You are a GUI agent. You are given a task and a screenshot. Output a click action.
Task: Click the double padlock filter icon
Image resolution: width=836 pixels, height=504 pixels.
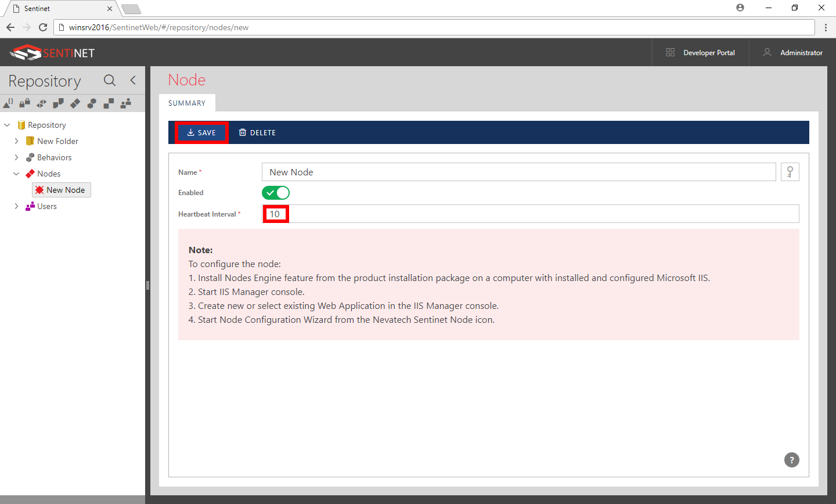pos(24,103)
